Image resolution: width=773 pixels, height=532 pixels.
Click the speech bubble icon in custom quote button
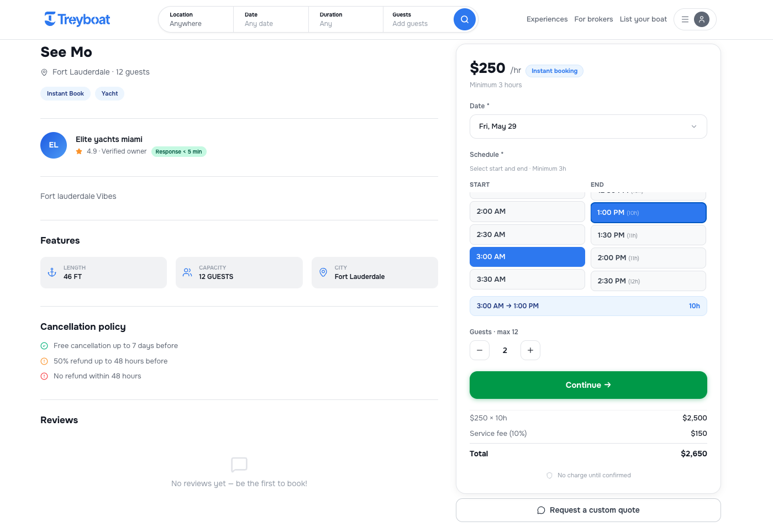pos(541,510)
